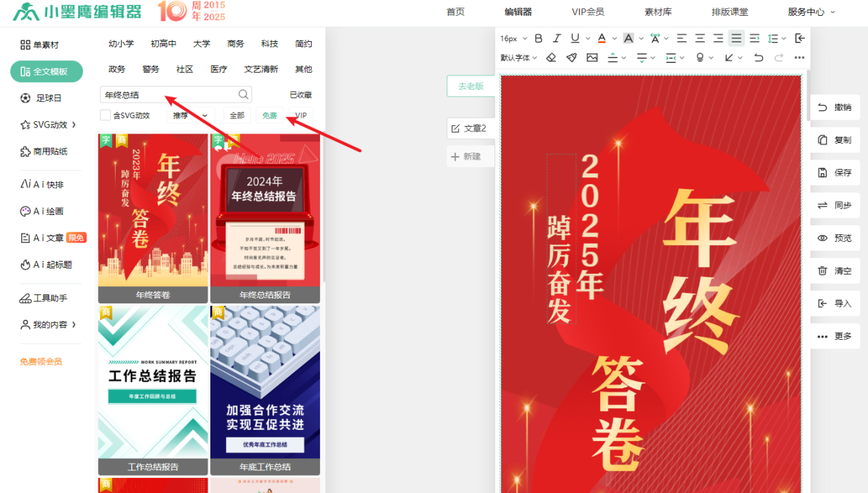Open the 素材库 menu in the top navigation

tap(658, 12)
